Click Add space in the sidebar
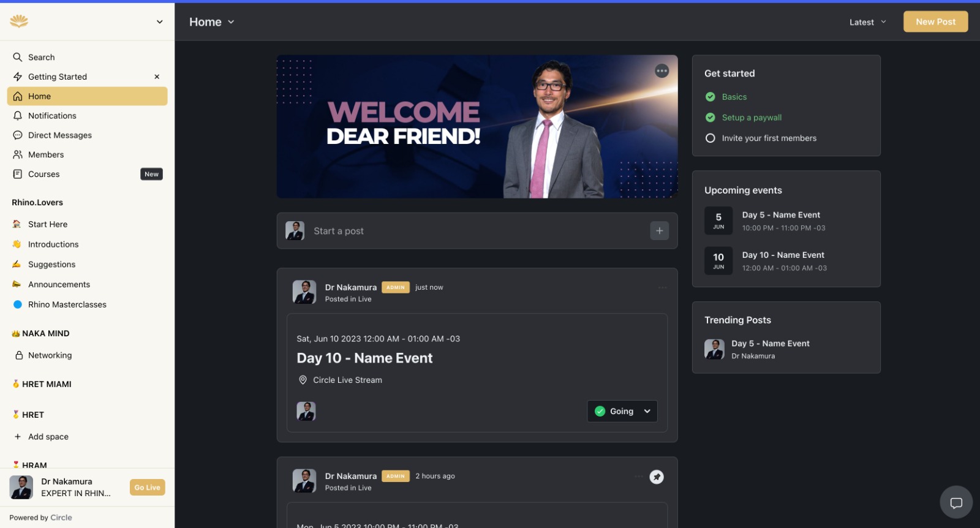Screen dimensions: 980x528 click(x=48, y=437)
